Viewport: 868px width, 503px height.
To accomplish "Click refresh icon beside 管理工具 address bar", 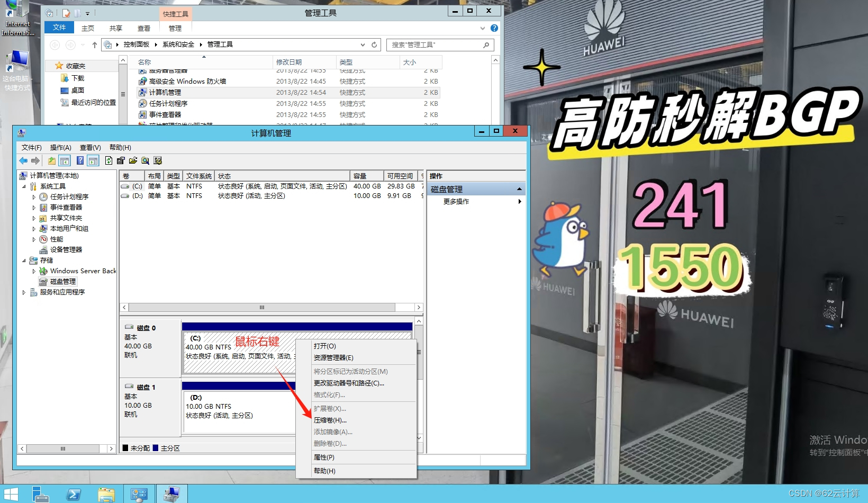I will point(374,44).
